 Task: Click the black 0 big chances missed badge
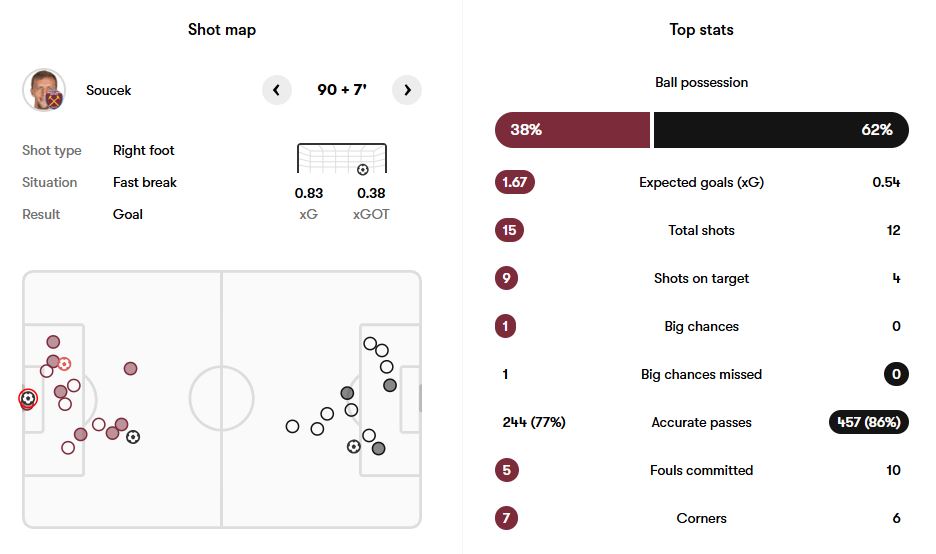coord(896,374)
